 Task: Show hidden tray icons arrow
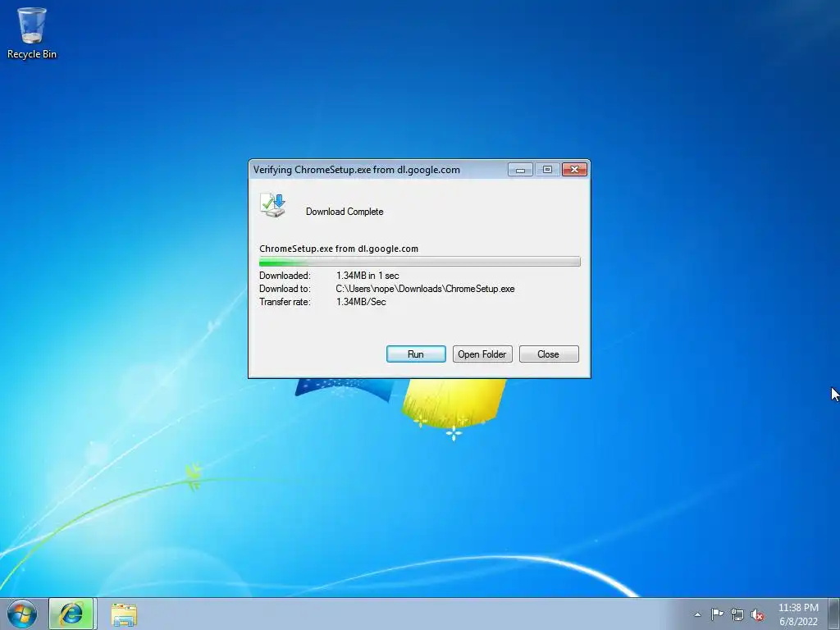point(697,614)
